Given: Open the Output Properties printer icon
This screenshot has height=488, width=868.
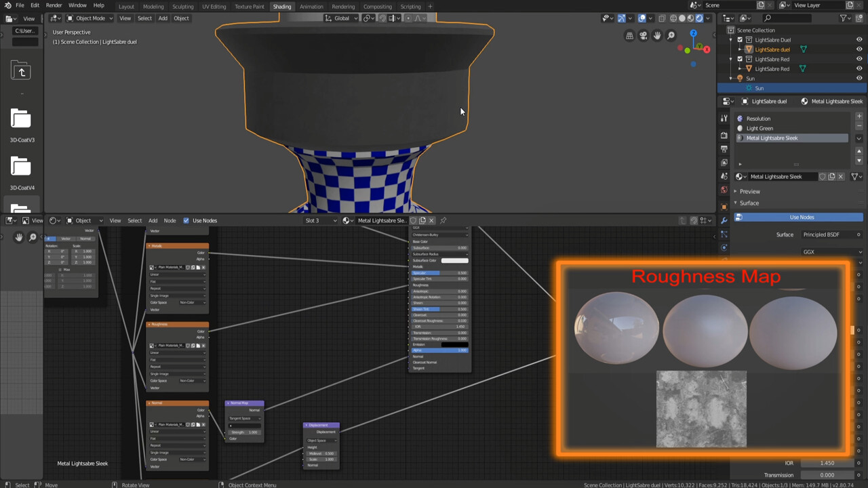Looking at the screenshot, I should click(x=724, y=149).
